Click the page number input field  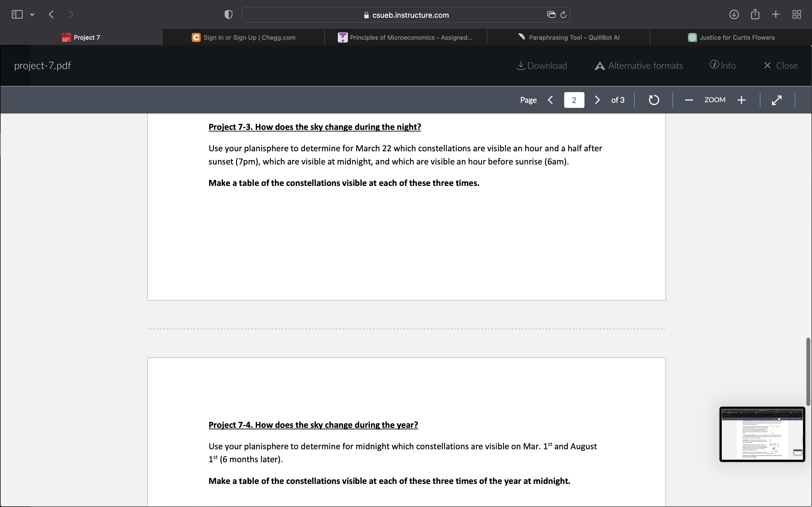click(x=574, y=100)
